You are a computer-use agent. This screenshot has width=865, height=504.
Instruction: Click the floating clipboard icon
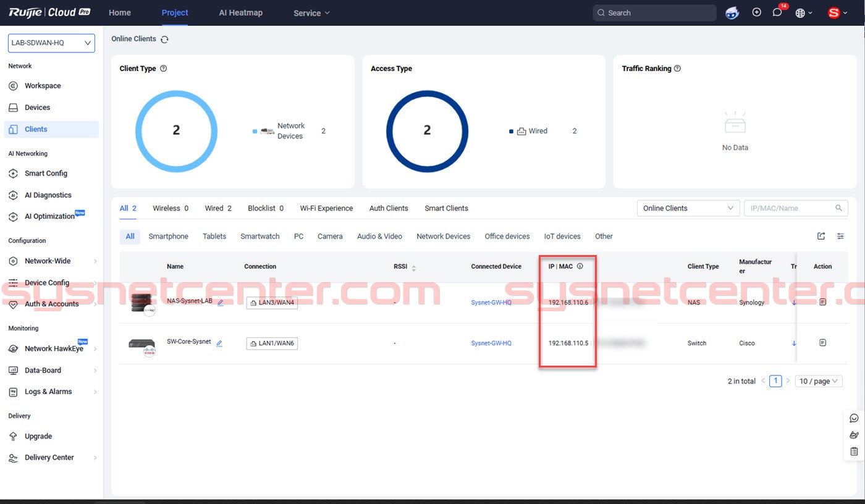(854, 451)
